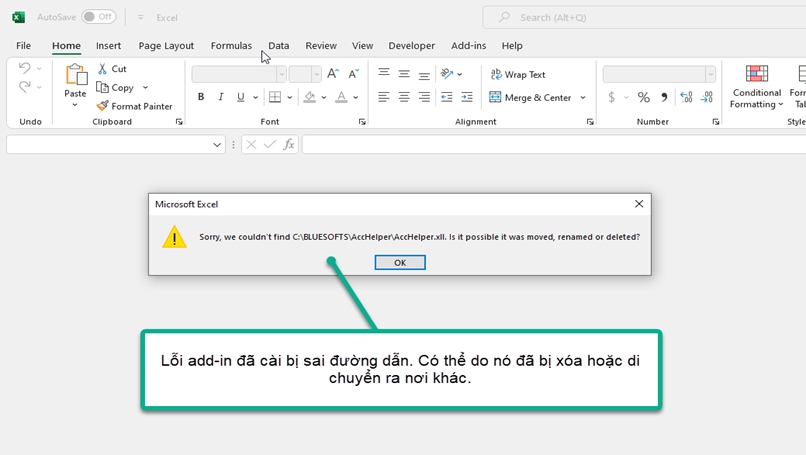Expand the Fill Color dropdown arrow
The height and width of the screenshot is (455, 806).
click(x=324, y=97)
